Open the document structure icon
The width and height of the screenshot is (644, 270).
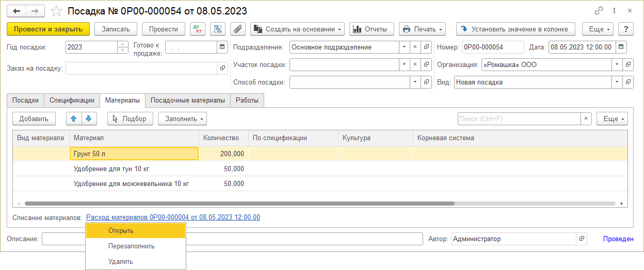217,29
